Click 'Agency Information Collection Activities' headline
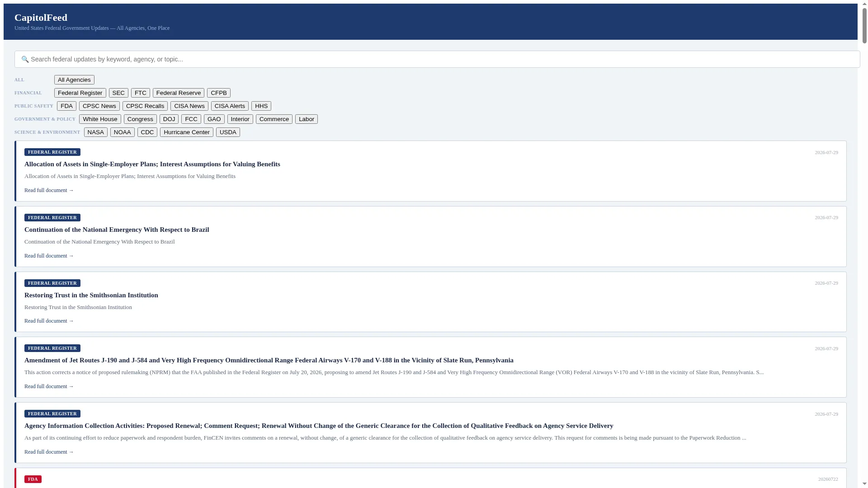 coord(319,426)
